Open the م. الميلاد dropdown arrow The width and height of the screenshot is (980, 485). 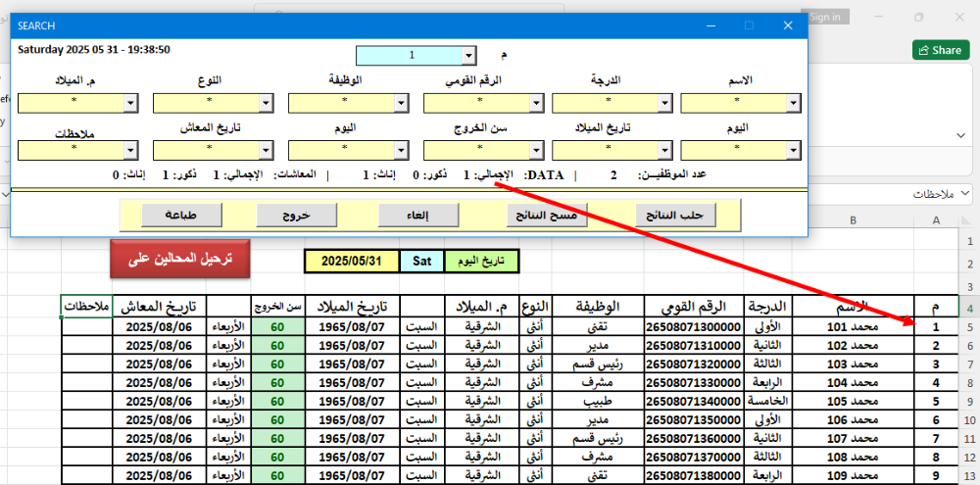tap(131, 103)
